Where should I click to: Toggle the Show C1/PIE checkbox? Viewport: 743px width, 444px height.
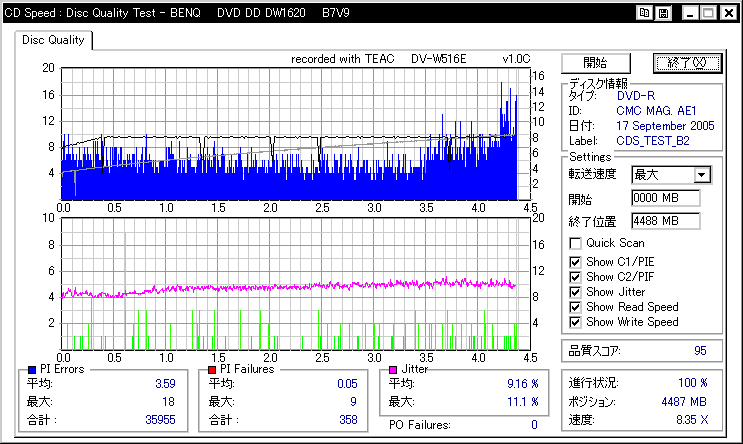pyautogui.click(x=575, y=262)
